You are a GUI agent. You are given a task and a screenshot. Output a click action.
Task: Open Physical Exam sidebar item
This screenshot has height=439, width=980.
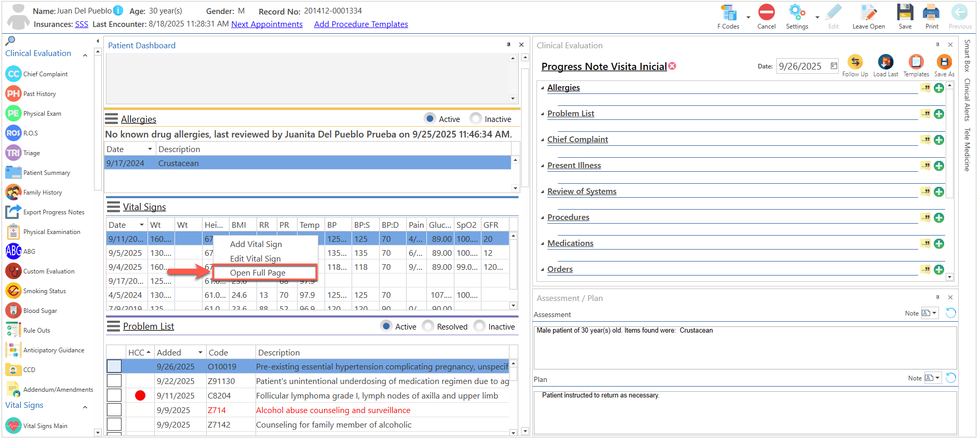[x=34, y=114]
